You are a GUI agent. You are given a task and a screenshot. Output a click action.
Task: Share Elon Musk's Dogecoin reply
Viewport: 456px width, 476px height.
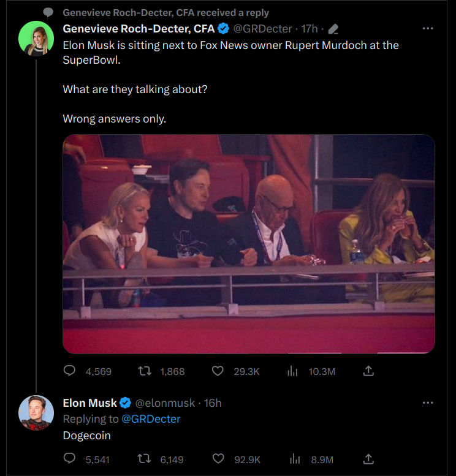(x=368, y=459)
